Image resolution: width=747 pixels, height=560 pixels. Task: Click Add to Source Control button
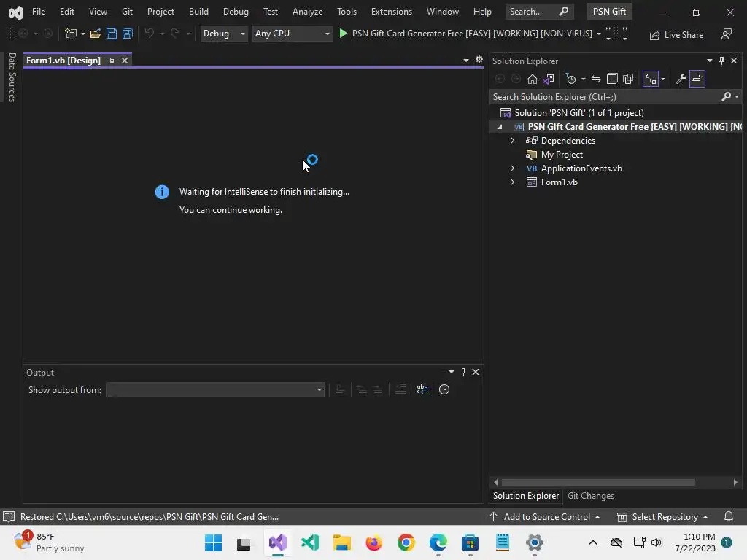tap(545, 517)
